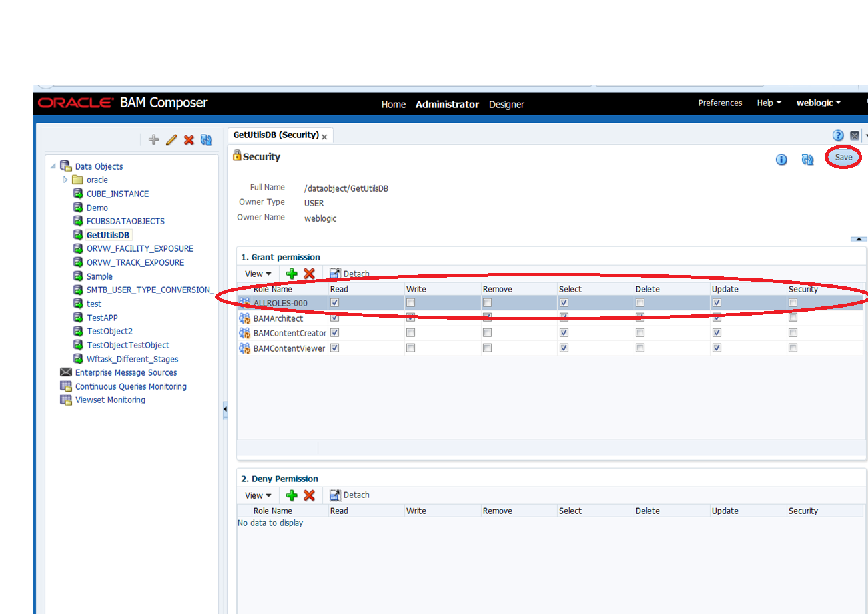Collapse the navigation pane with the splitter arrow
Screen dimensions: 868x614
tap(225, 409)
